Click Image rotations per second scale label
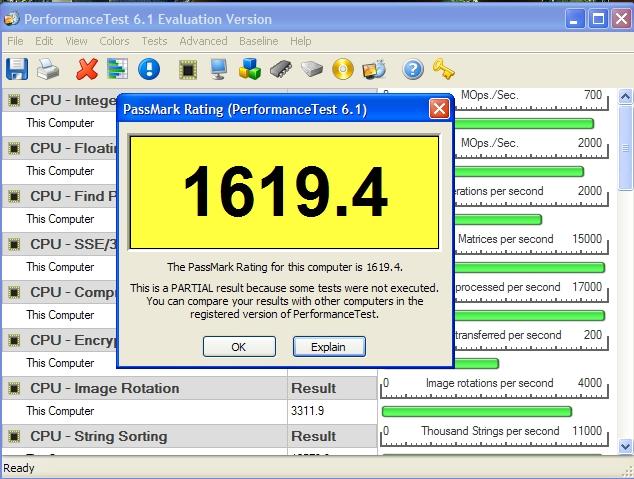This screenshot has width=634, height=479. click(489, 383)
